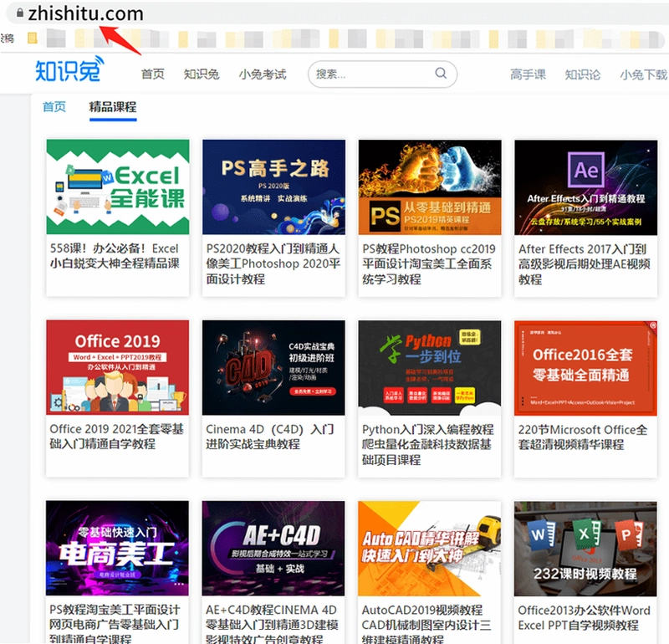Image resolution: width=669 pixels, height=644 pixels.
Task: Open the yellow bookmark folder icon
Action: point(33,38)
